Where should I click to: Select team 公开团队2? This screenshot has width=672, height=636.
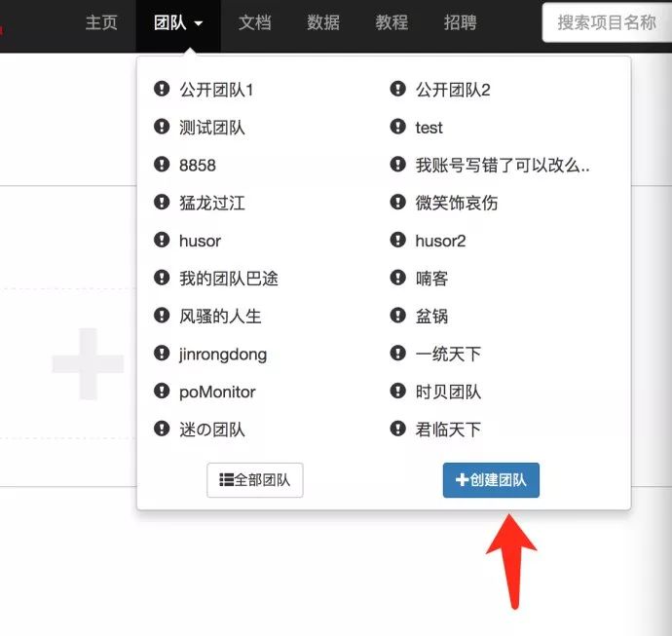[x=453, y=90]
